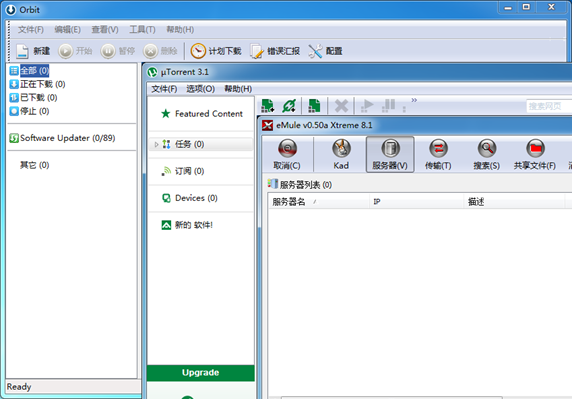Screen dimensions: 572x399
Task: Expand the 任务 (0) tree arrow in µTorrent
Action: point(156,144)
